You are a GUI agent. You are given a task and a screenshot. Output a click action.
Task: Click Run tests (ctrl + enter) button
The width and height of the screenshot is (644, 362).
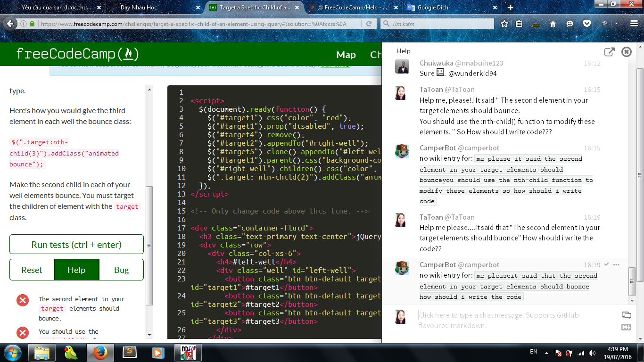pos(76,245)
